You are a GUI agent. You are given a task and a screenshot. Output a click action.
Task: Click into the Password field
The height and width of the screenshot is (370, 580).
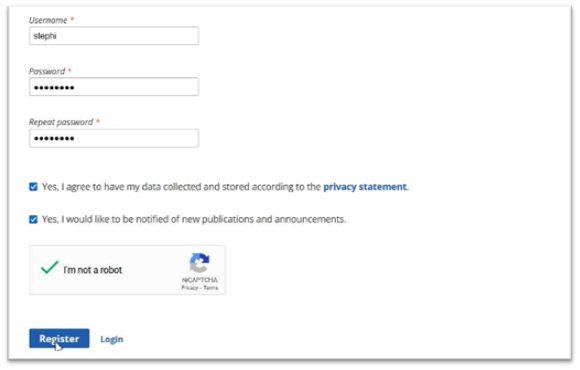pyautogui.click(x=114, y=87)
